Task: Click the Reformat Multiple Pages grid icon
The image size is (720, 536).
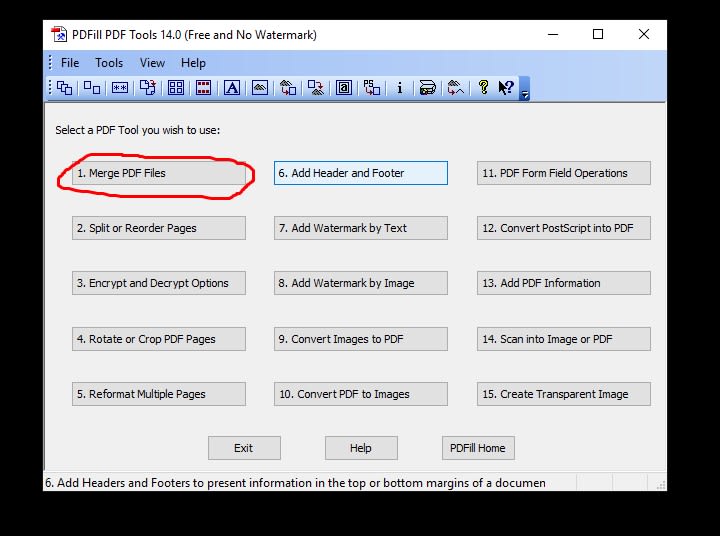Action: (x=176, y=88)
